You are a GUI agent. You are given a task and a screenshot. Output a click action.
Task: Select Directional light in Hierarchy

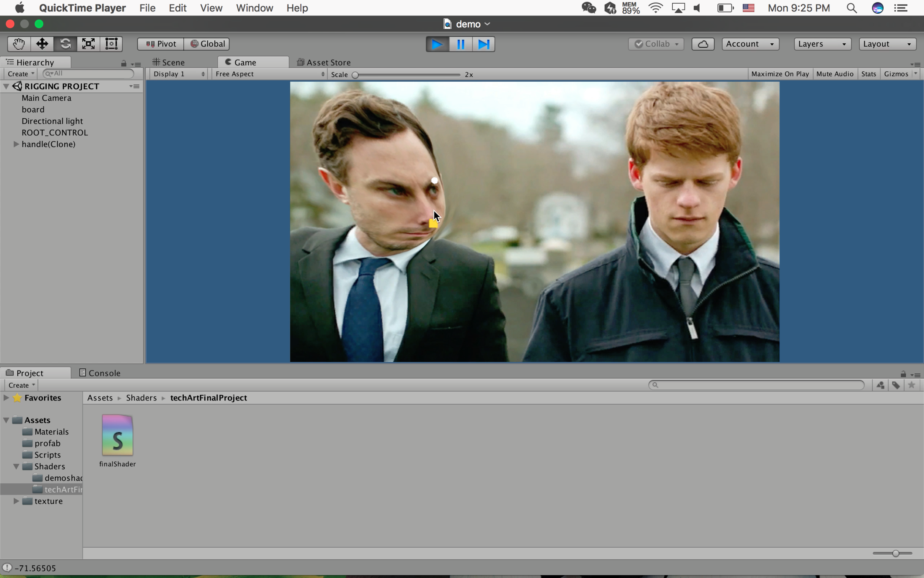coord(52,121)
